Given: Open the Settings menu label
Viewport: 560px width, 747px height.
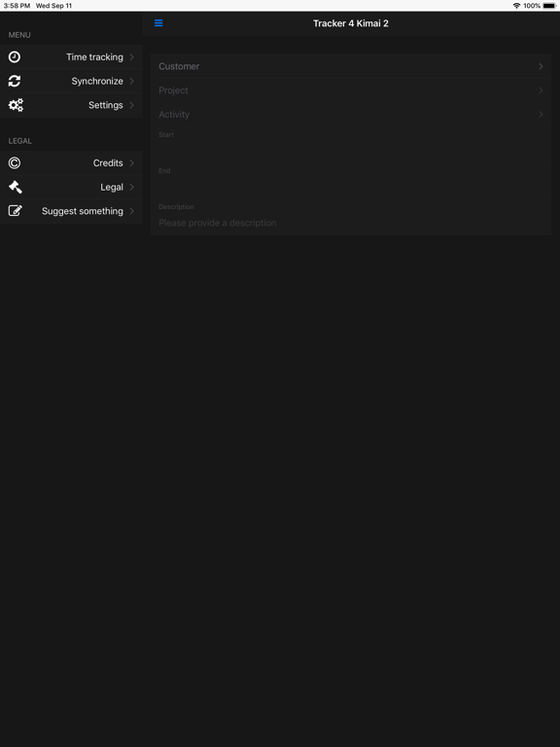Looking at the screenshot, I should point(106,105).
